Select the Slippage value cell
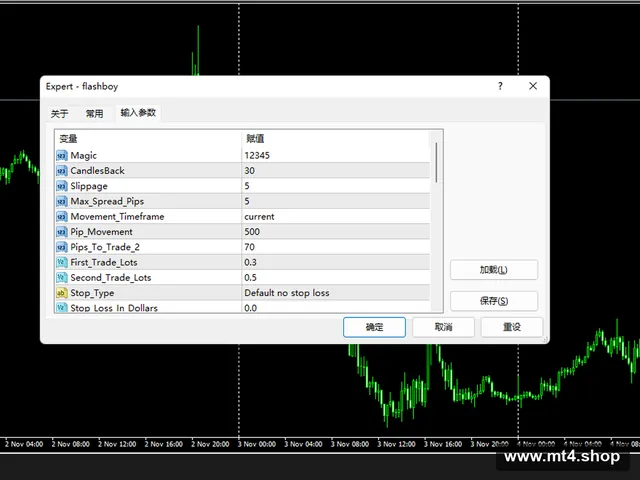The height and width of the screenshot is (480, 640). click(x=336, y=186)
